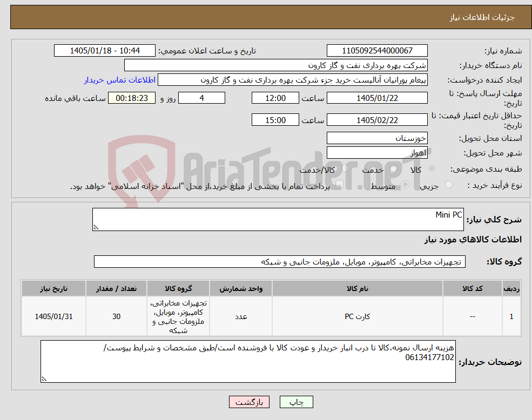The width and height of the screenshot is (532, 420).
Task: Select the جزیی purchase type radio
Action: 449,184
